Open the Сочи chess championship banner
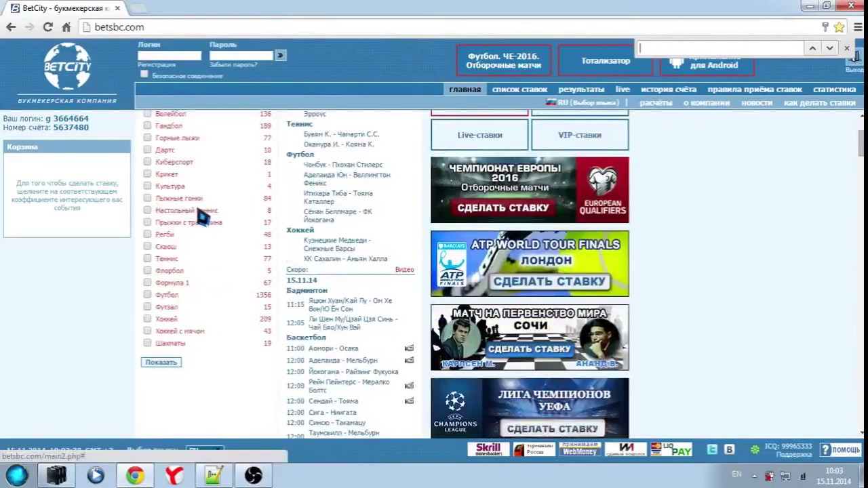This screenshot has height=488, width=868. pyautogui.click(x=530, y=338)
